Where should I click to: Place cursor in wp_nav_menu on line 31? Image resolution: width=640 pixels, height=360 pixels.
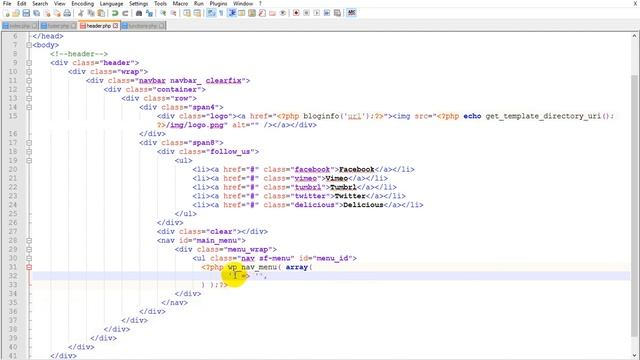[x=252, y=267]
